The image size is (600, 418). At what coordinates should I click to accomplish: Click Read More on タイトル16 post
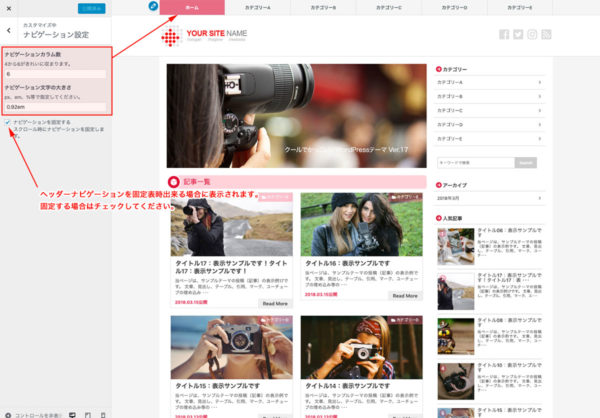click(x=405, y=296)
